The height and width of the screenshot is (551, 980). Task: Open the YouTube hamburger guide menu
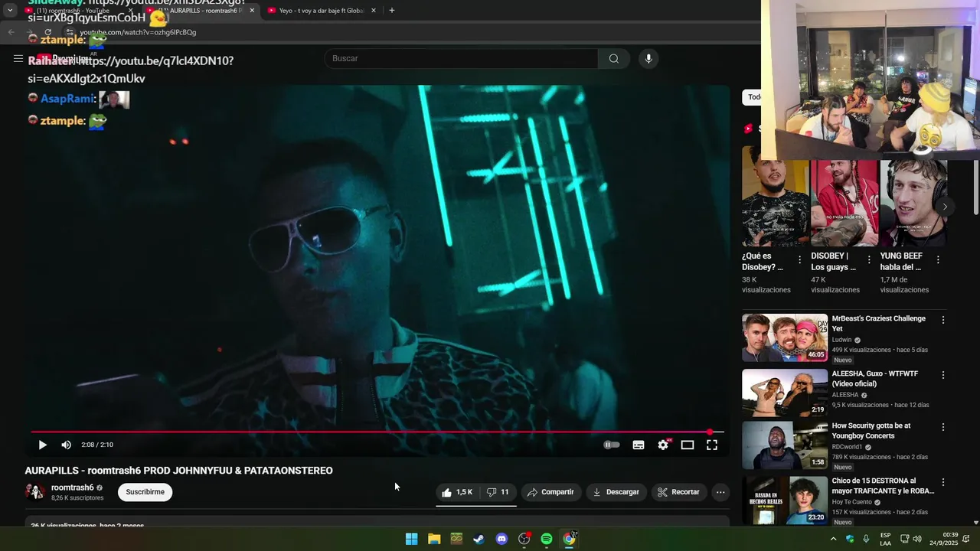18,58
